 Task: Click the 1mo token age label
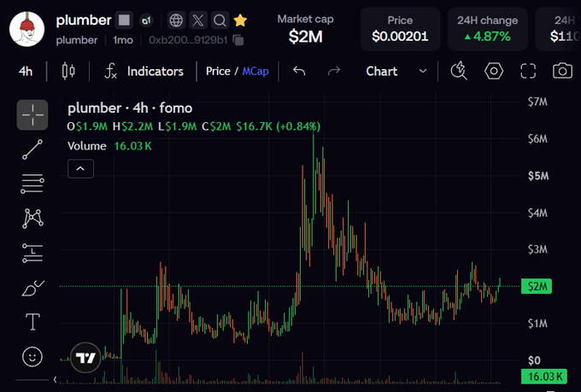[123, 40]
